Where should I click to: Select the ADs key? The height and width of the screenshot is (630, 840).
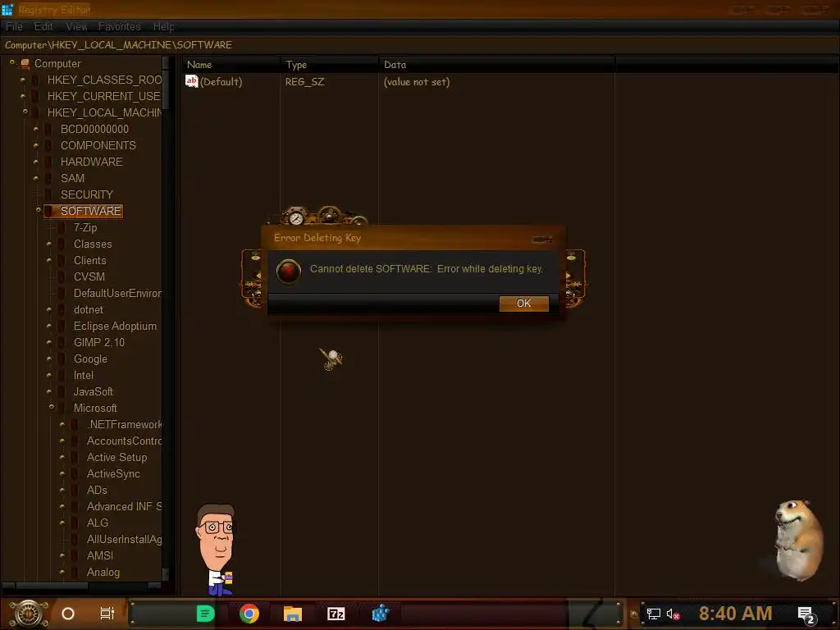pos(97,491)
